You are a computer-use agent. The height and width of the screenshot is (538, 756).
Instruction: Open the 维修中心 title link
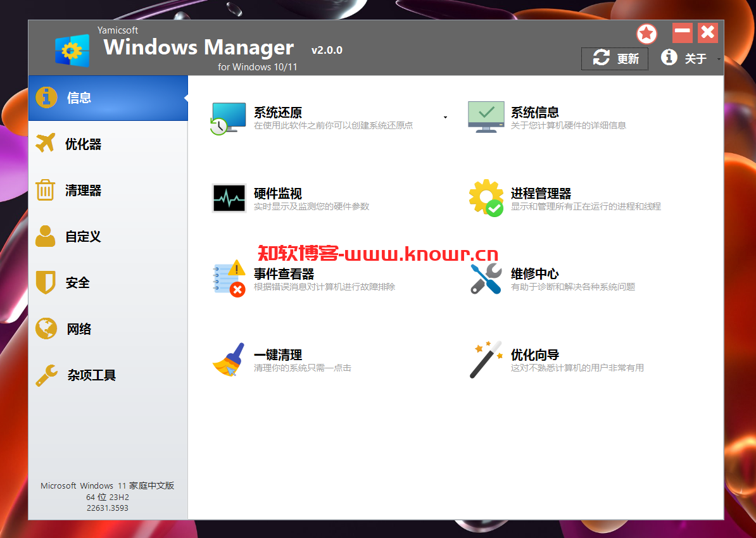tap(534, 274)
